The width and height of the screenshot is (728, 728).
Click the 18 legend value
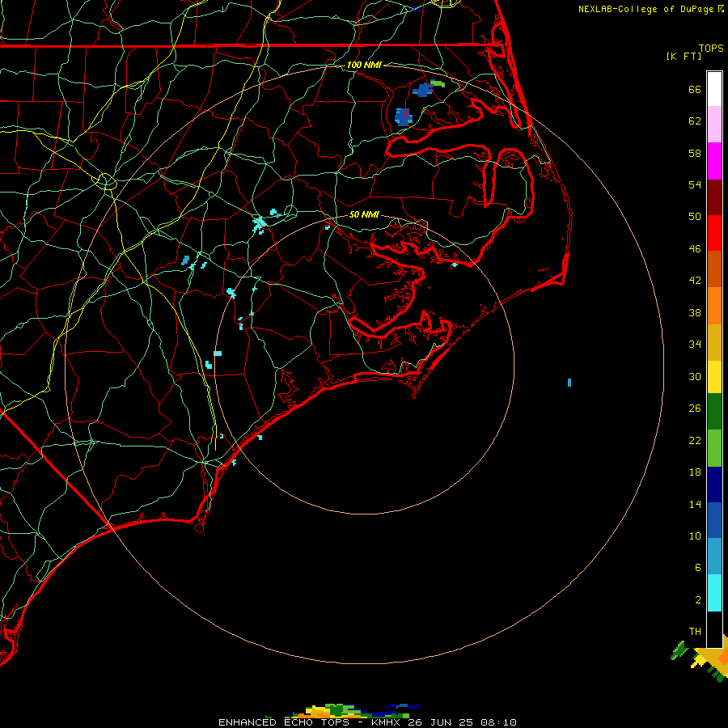click(x=695, y=472)
